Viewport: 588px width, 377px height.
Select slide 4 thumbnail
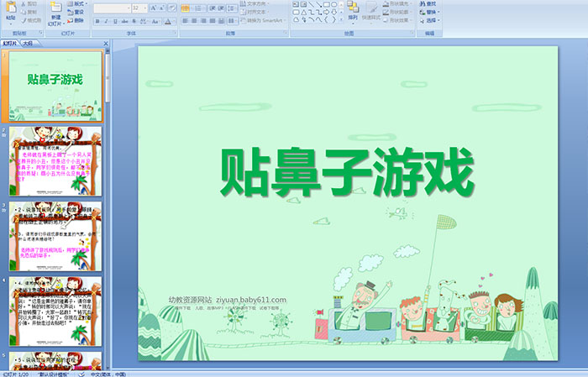(55, 312)
